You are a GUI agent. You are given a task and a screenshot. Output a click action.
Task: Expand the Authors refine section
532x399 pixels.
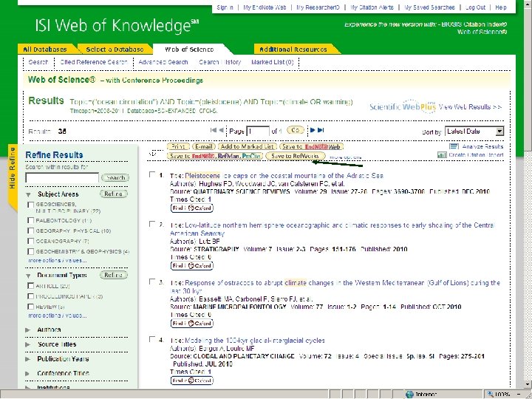pyautogui.click(x=28, y=330)
